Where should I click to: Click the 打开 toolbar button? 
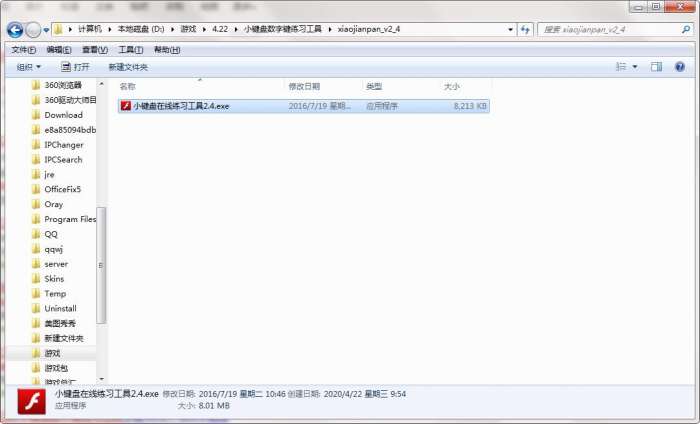coord(75,67)
